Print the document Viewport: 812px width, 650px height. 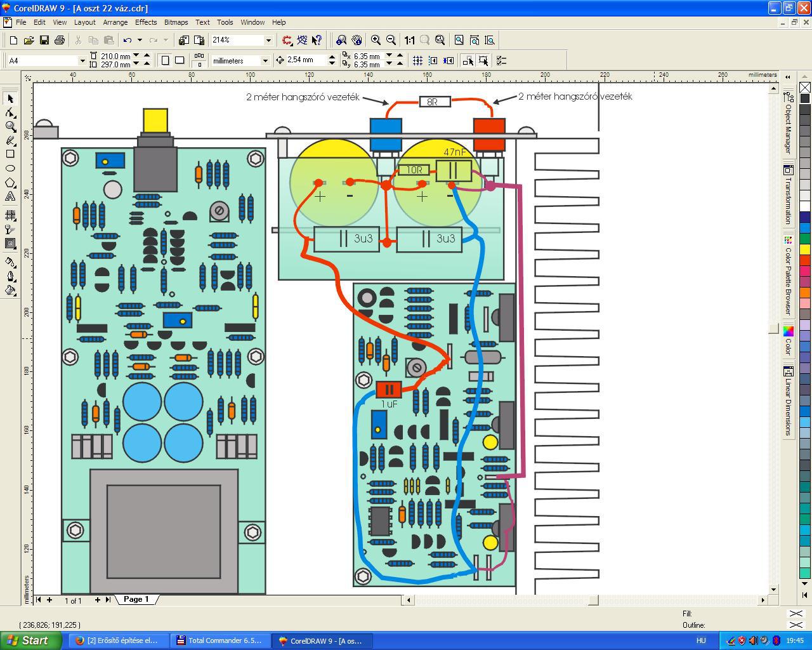(x=59, y=40)
